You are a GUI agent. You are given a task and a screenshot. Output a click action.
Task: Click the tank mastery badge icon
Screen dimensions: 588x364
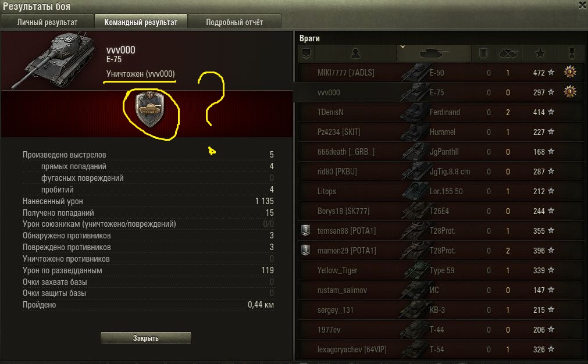click(150, 109)
